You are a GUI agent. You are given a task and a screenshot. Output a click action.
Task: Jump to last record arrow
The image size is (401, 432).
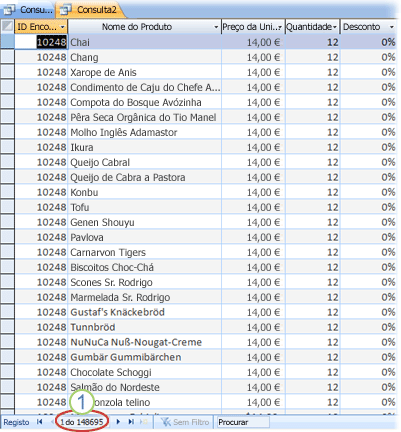click(131, 422)
